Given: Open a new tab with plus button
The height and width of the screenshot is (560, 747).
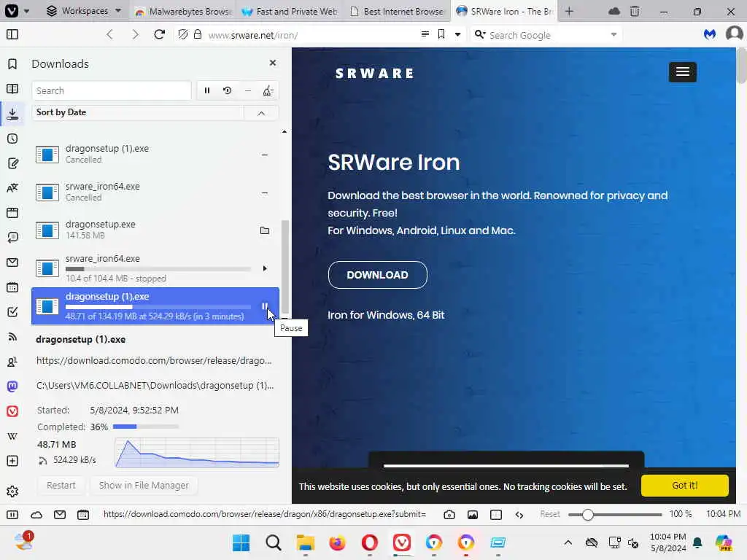Looking at the screenshot, I should 569,11.
